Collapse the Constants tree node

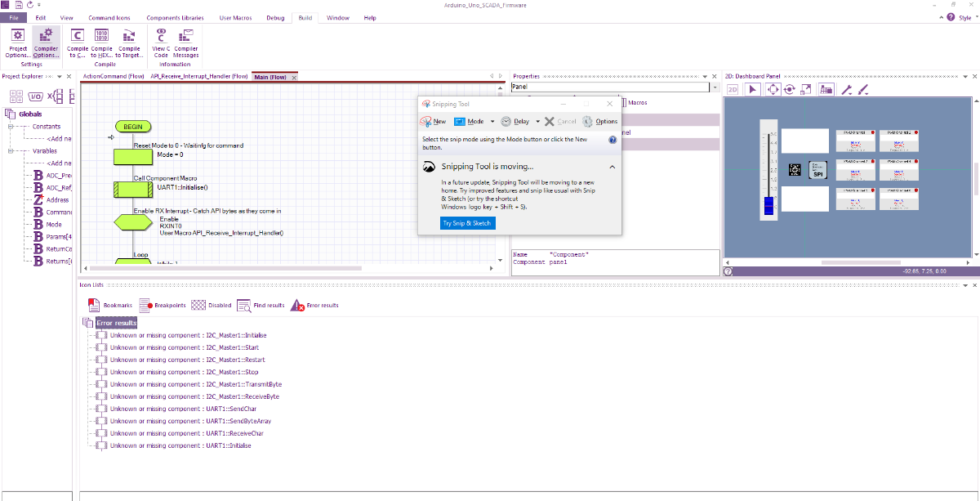(x=11, y=127)
